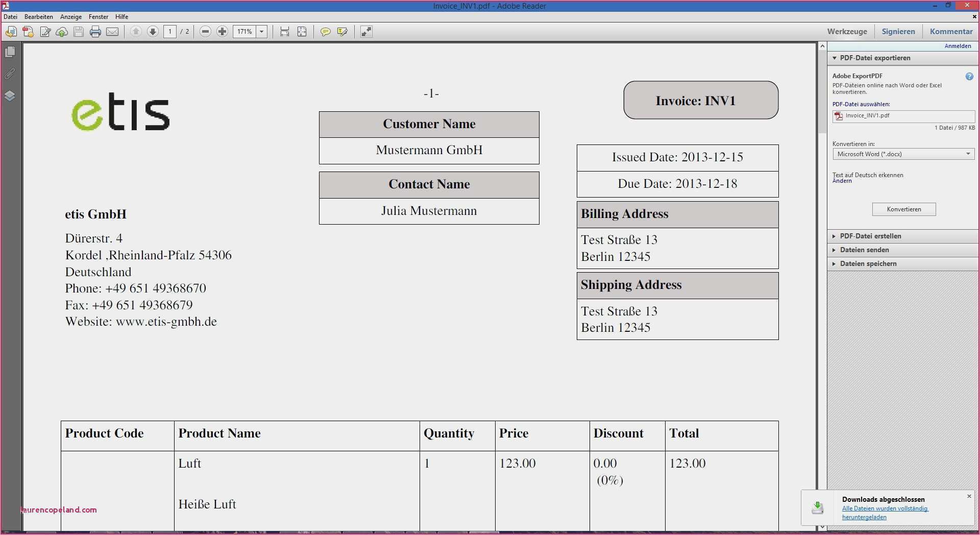Click the email envelope icon
The image size is (980, 535).
pyautogui.click(x=112, y=32)
